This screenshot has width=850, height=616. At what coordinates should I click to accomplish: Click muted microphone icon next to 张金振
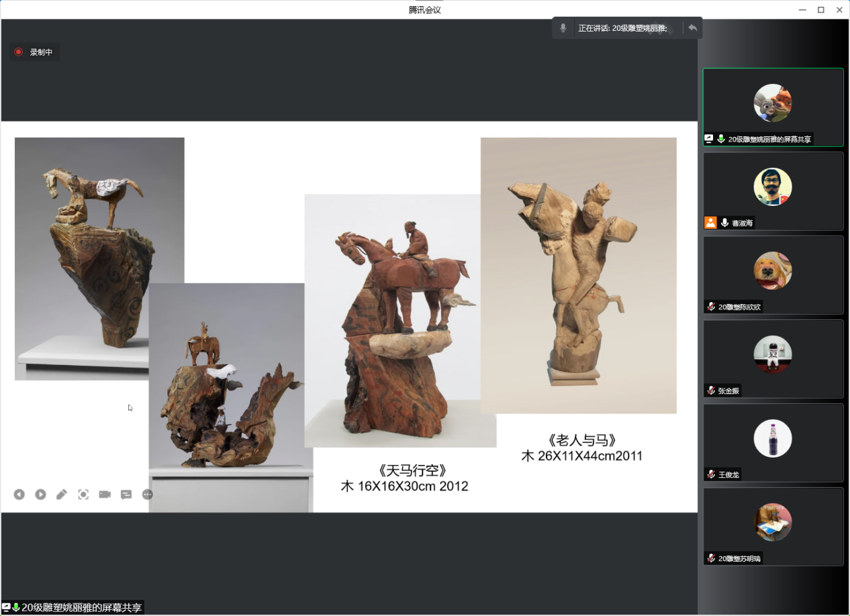(x=711, y=391)
